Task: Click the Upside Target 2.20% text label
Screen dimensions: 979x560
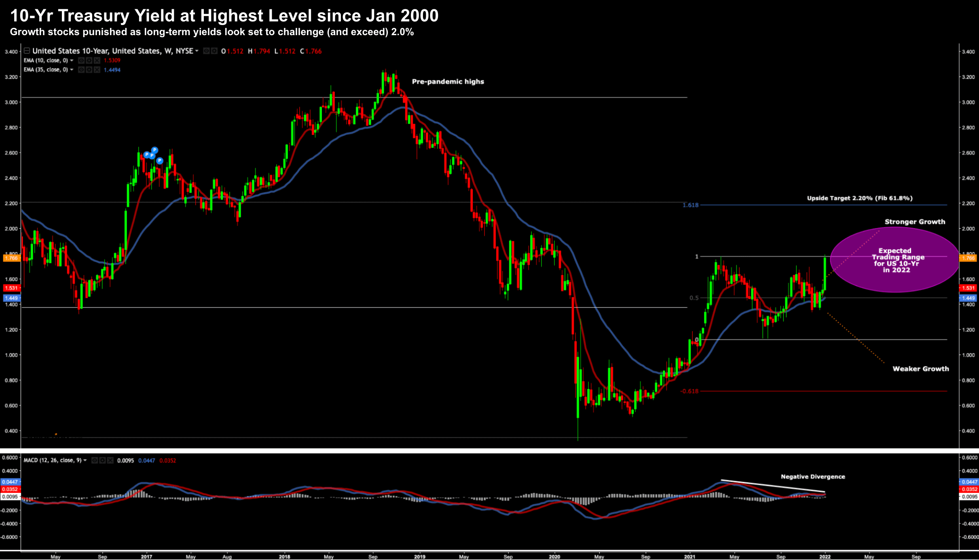Action: click(859, 198)
